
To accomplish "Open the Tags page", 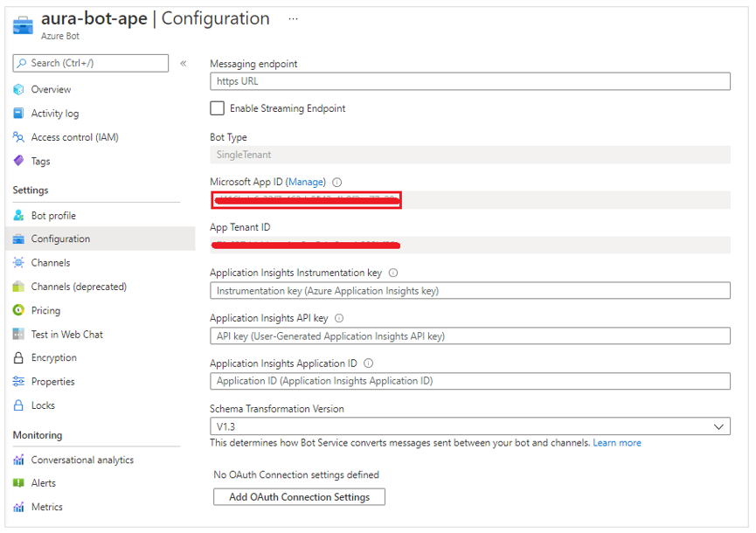I will tap(40, 161).
